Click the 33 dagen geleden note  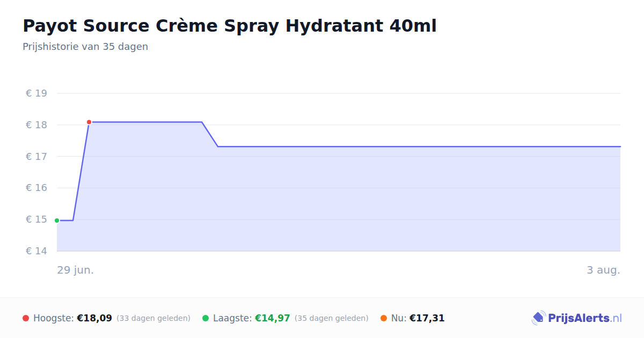coord(153,319)
